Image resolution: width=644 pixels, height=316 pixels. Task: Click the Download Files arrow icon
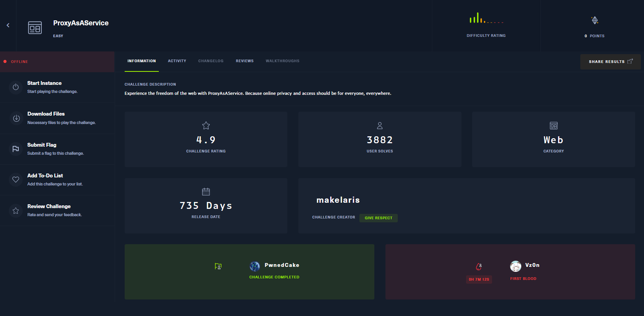pyautogui.click(x=16, y=118)
